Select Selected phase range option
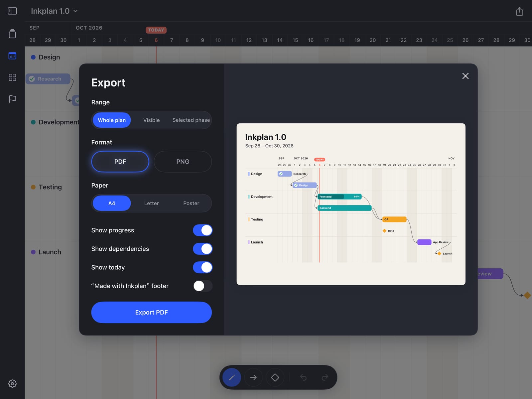This screenshot has width=532, height=399. (x=191, y=120)
